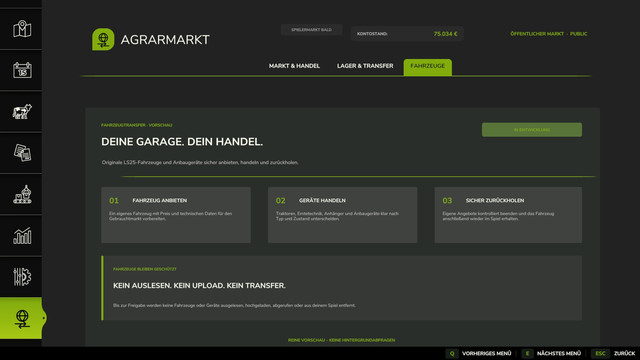Click the 75.034 € balance value

click(445, 34)
